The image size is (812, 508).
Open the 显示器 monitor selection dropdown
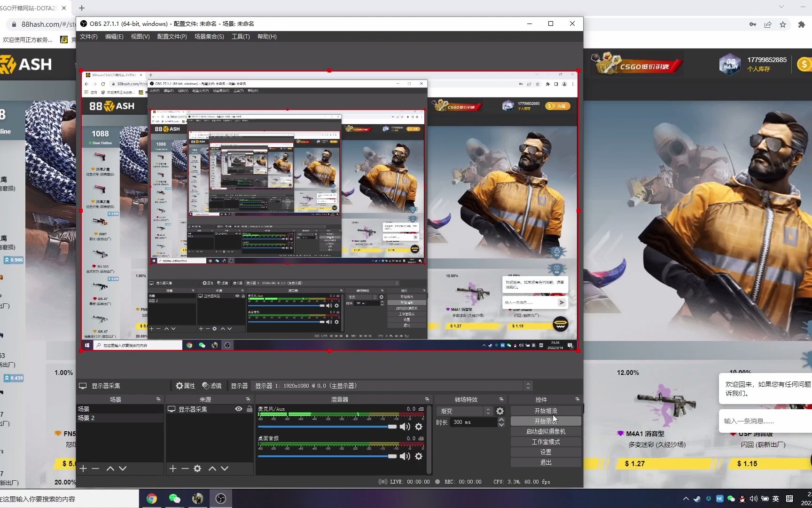(391, 386)
